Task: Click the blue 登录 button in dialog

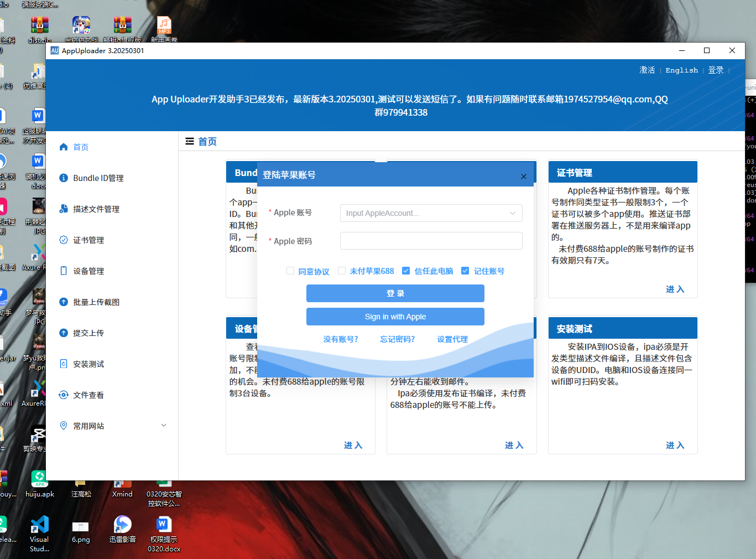Action: tap(395, 293)
